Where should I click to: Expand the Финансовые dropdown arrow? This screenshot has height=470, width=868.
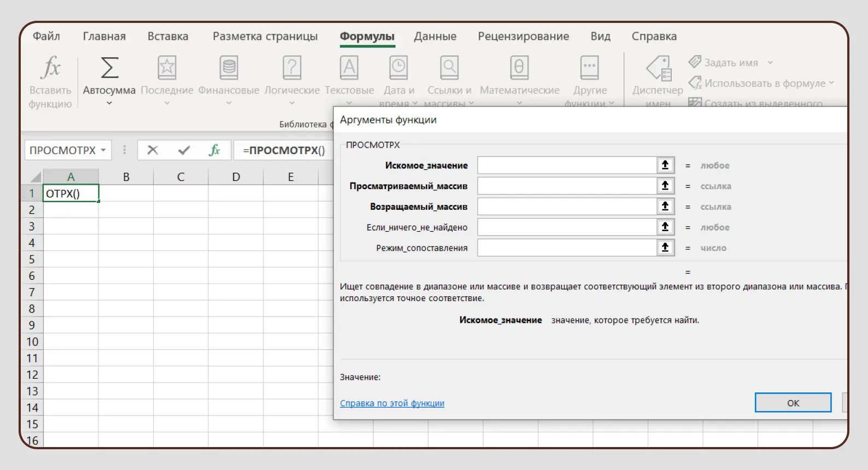[x=228, y=103]
